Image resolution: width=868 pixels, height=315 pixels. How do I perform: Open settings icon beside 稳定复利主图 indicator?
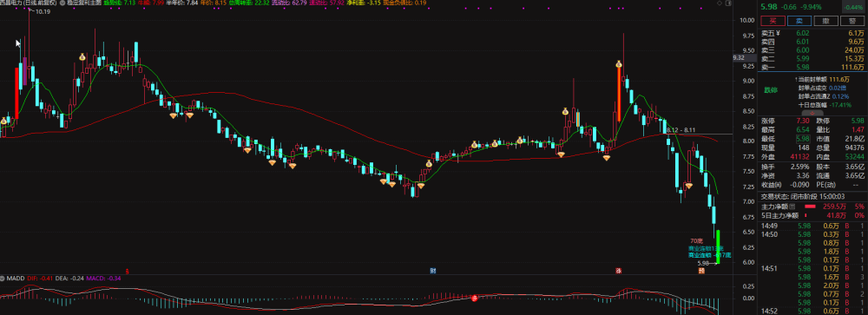click(x=63, y=3)
